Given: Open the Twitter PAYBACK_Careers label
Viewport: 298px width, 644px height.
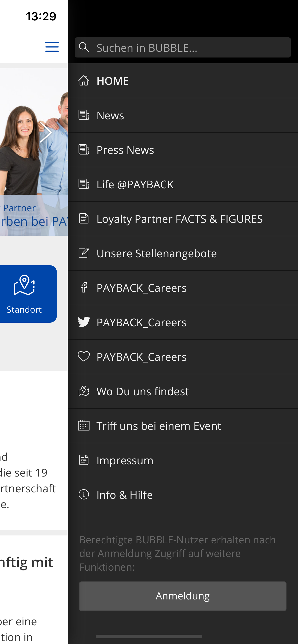Looking at the screenshot, I should (x=142, y=322).
